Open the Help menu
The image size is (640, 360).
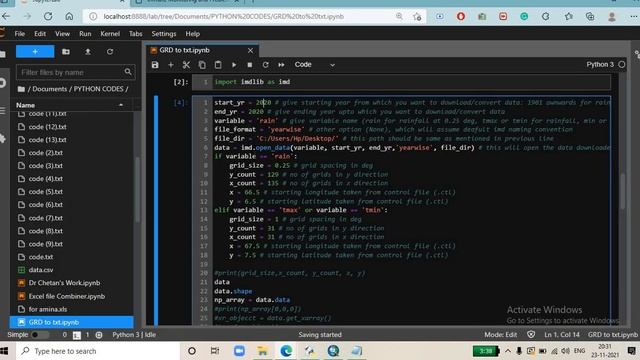click(x=193, y=34)
